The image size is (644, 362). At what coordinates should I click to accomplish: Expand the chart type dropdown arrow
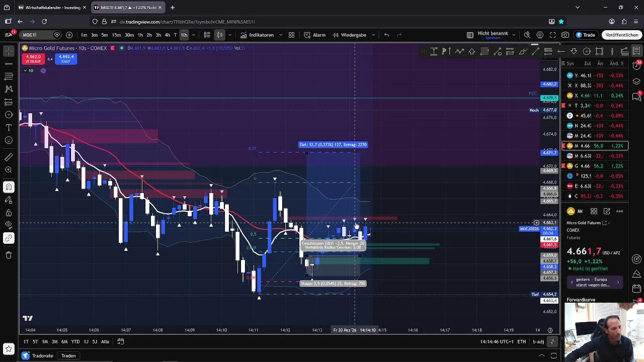point(230,35)
